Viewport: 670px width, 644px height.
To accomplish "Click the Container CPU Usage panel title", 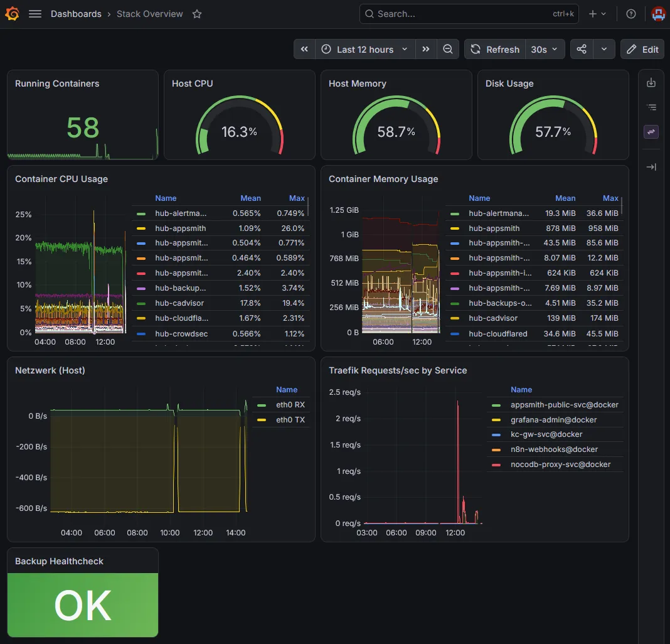I will pyautogui.click(x=61, y=179).
